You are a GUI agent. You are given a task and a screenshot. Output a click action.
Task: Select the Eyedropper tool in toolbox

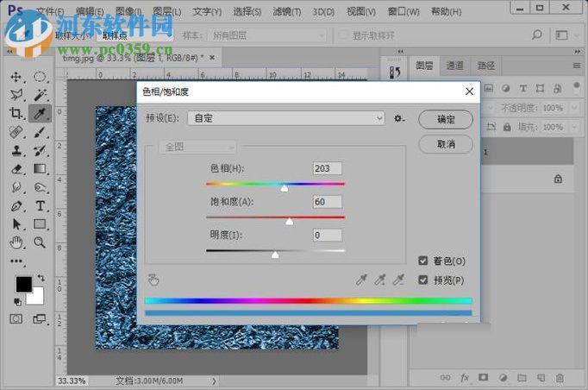coord(40,113)
